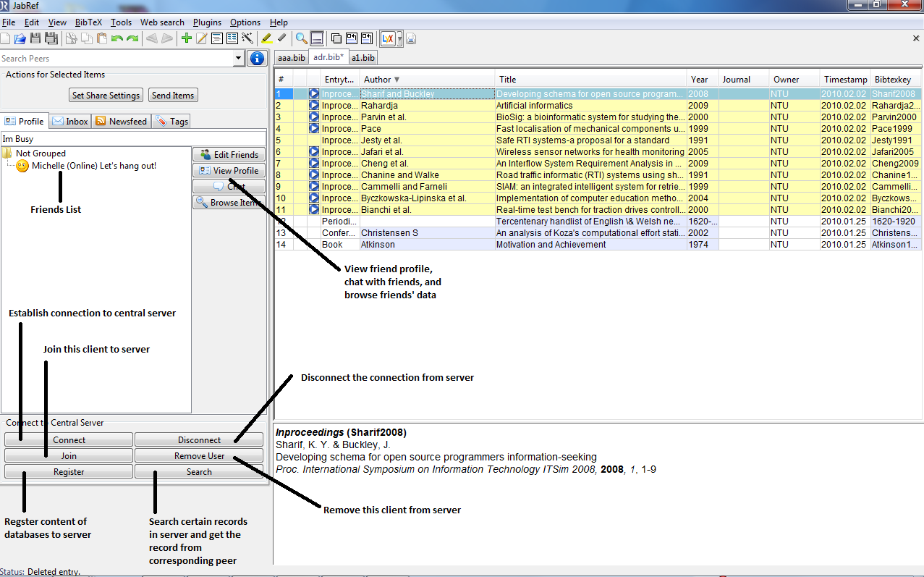Click the Edit preamble icon
Image resolution: width=924 pixels, height=577 pixels.
(216, 38)
